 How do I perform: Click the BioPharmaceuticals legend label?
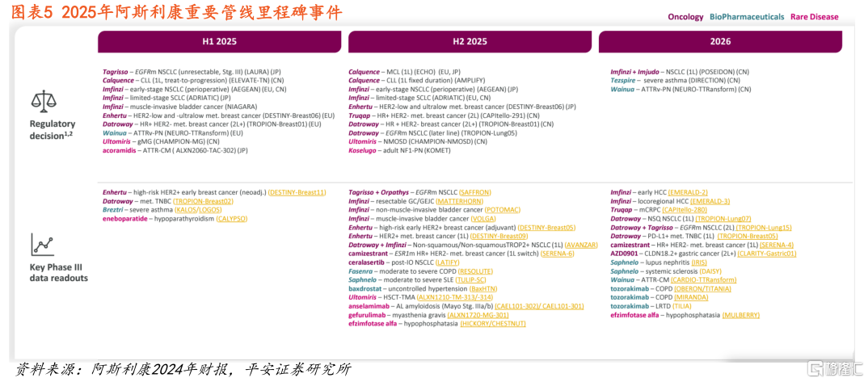(747, 17)
